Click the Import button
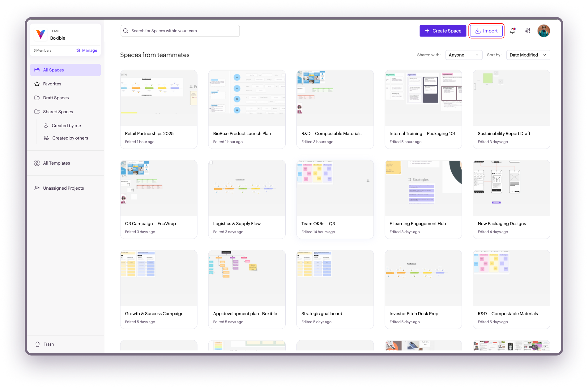588x388 pixels. point(486,31)
